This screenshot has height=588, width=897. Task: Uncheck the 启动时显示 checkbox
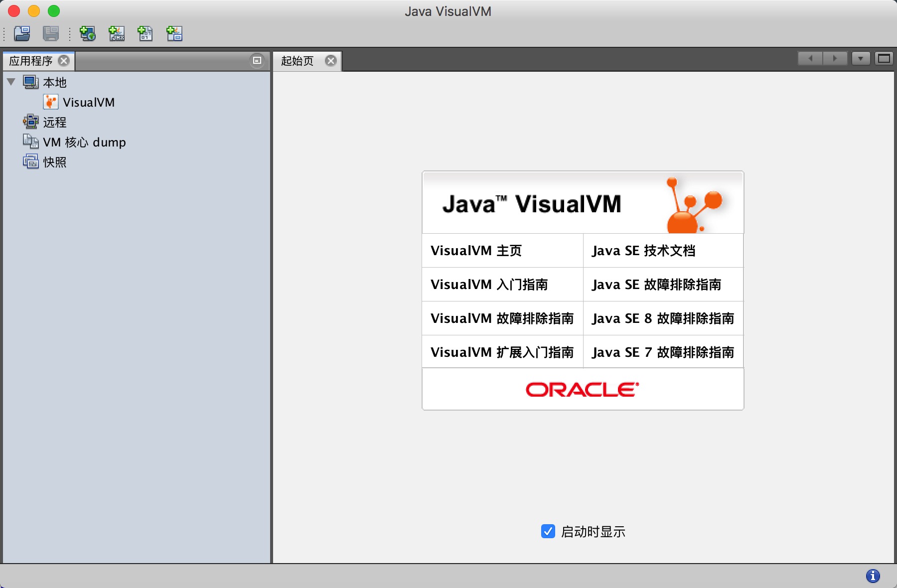pos(548,532)
